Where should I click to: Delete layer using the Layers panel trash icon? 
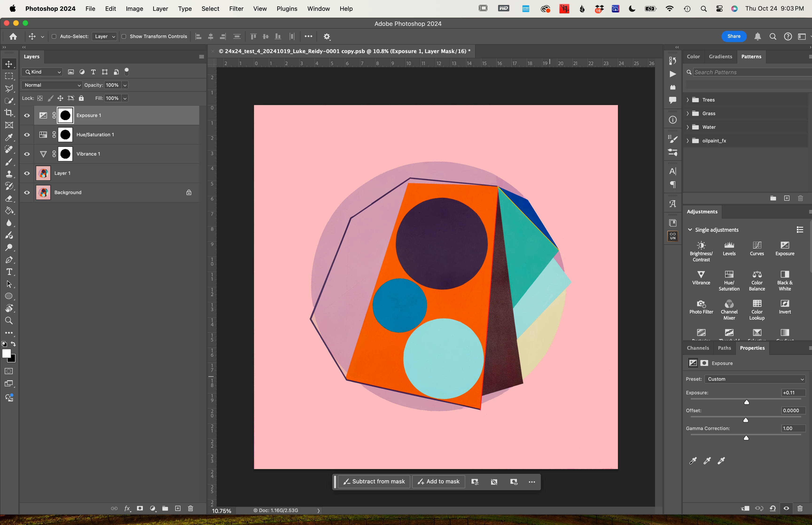coord(191,508)
